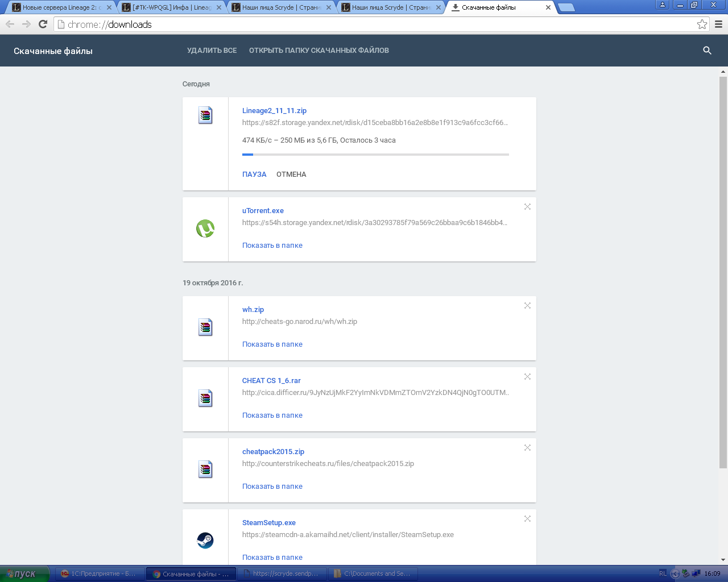The image size is (728, 582).
Task: Click the reload page icon
Action: (43, 24)
